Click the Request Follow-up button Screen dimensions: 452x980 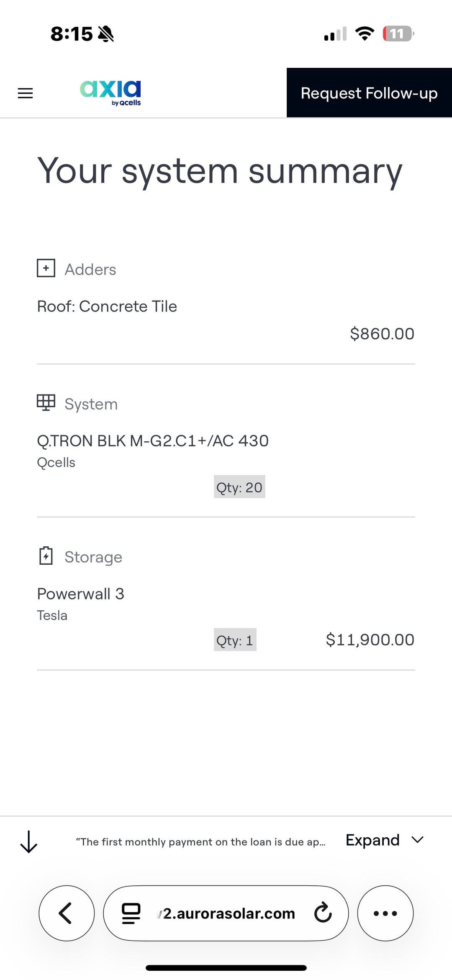[x=369, y=93]
